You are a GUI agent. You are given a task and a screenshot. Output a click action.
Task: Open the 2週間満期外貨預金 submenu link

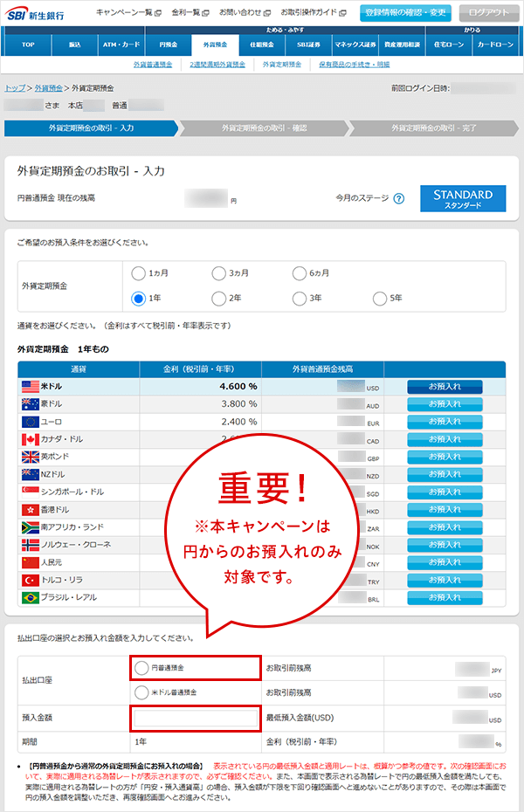click(224, 65)
